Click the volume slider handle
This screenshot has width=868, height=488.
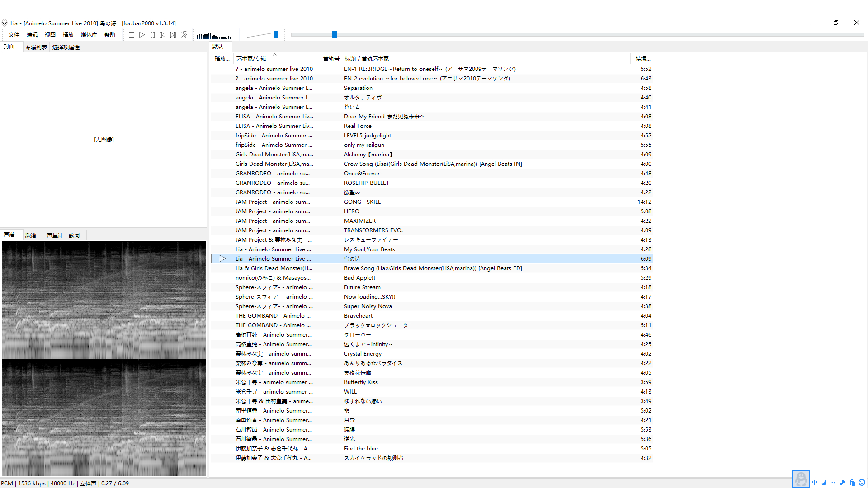(x=276, y=35)
